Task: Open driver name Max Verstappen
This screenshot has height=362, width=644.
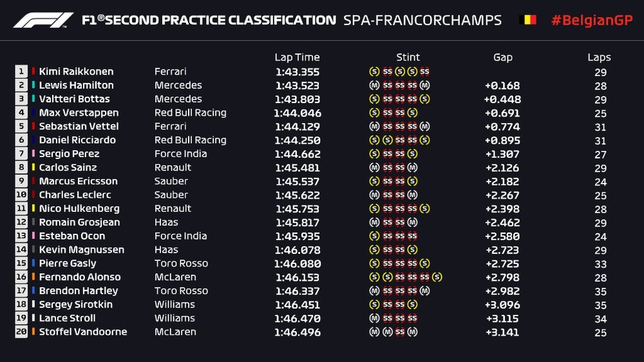Action: 79,113
